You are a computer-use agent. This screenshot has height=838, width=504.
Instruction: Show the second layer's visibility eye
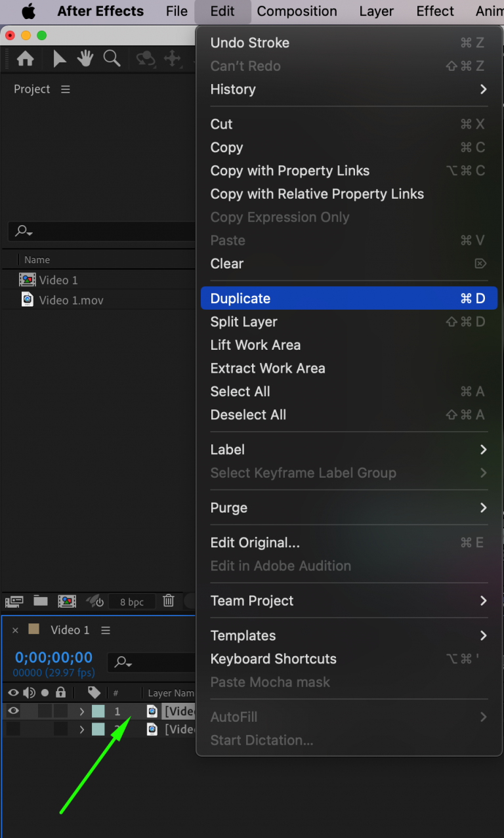point(12,729)
